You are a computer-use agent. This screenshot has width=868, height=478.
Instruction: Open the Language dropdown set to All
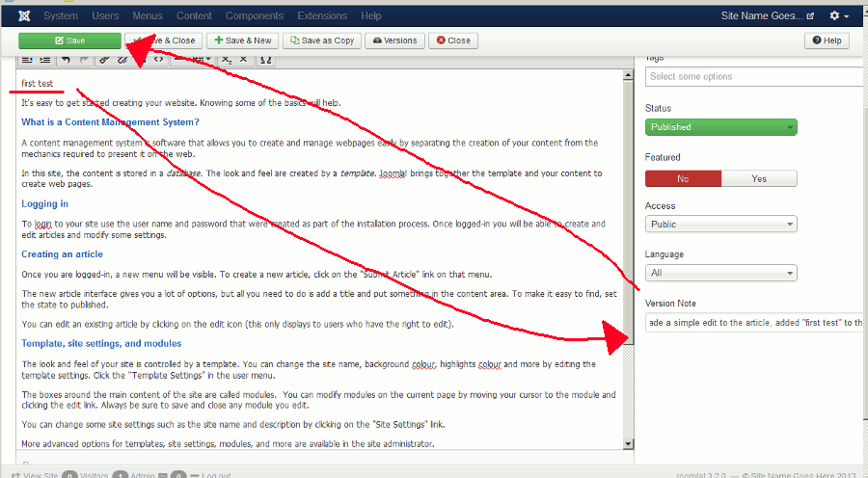click(x=720, y=273)
